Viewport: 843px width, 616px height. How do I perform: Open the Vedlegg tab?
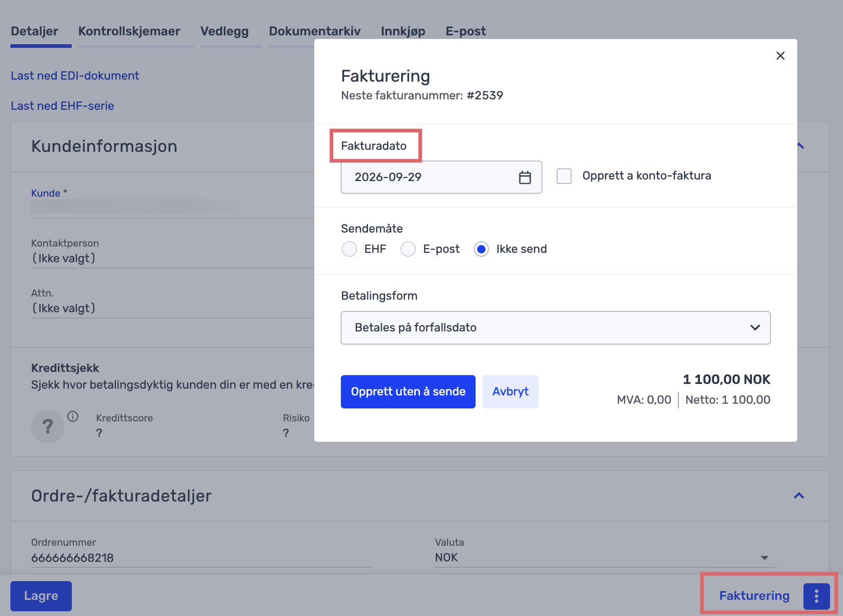(224, 31)
